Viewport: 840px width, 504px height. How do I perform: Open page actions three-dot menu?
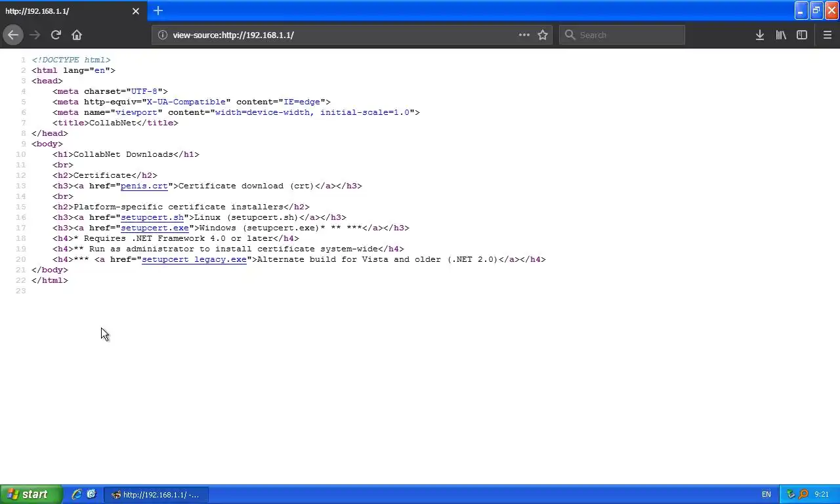click(524, 35)
